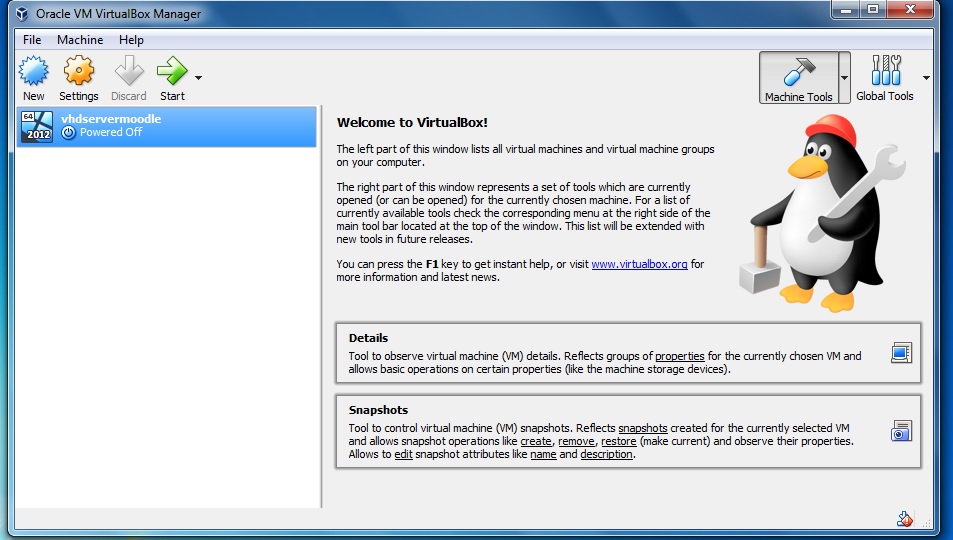Open the Details tool icon
This screenshot has width=953, height=540.
[x=901, y=353]
